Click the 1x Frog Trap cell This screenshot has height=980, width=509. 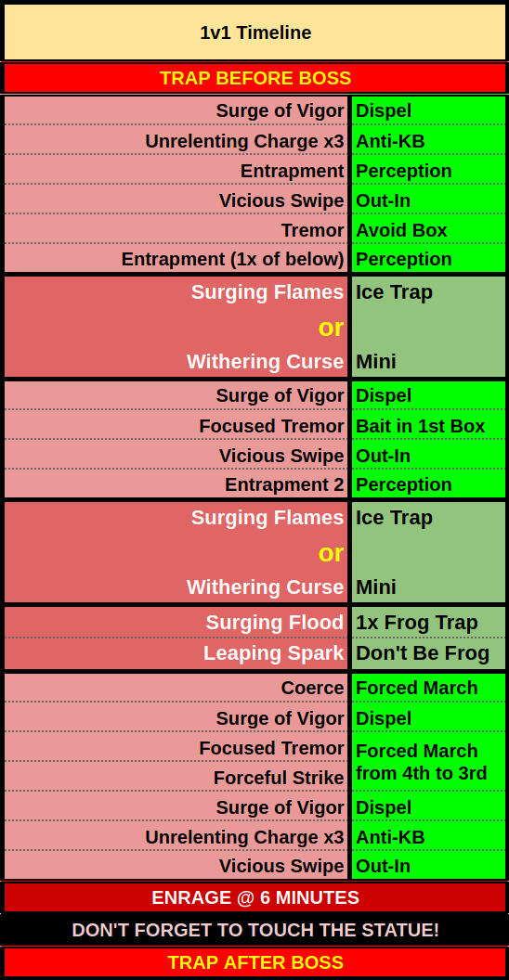pos(428,622)
